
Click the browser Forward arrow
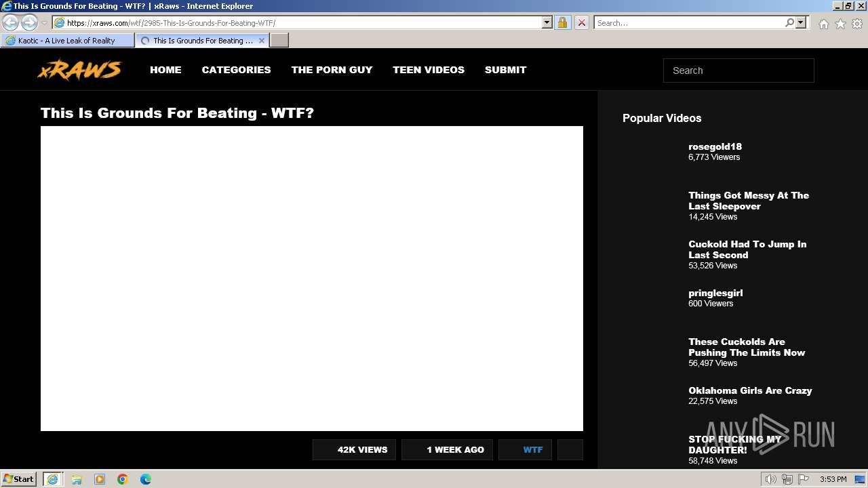tap(29, 23)
